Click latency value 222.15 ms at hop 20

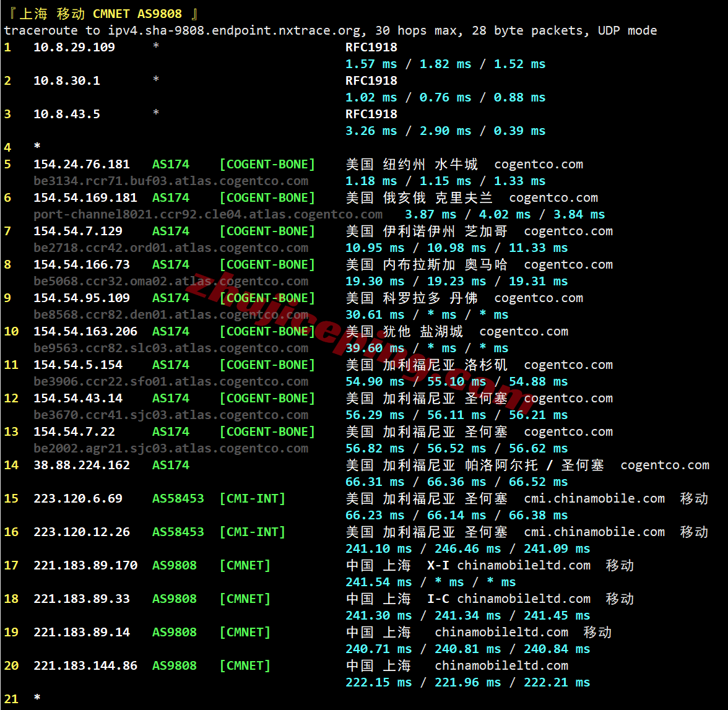coord(379,683)
